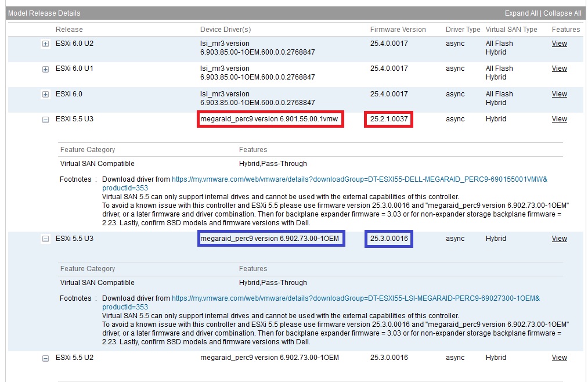Click the Virtual SAN Type column header
The image size is (588, 382).
511,29
